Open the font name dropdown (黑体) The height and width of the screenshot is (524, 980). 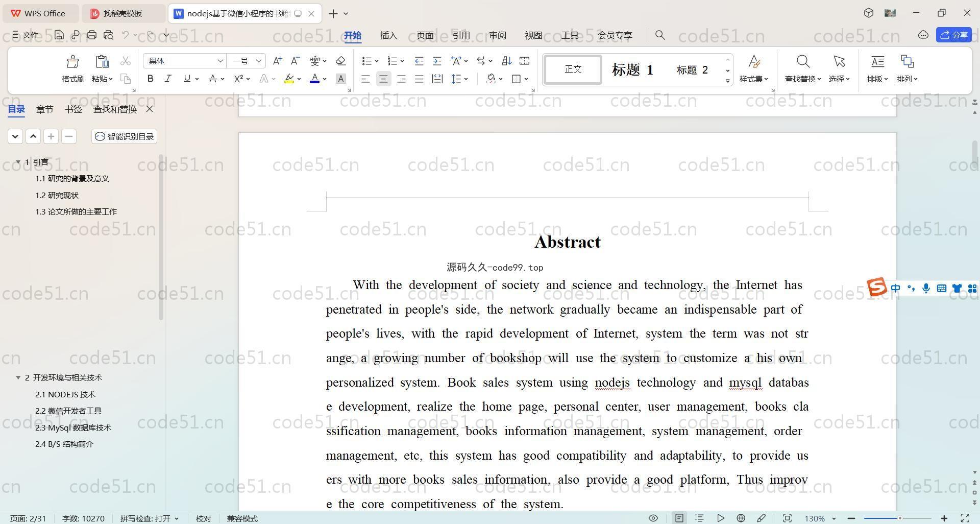(220, 61)
